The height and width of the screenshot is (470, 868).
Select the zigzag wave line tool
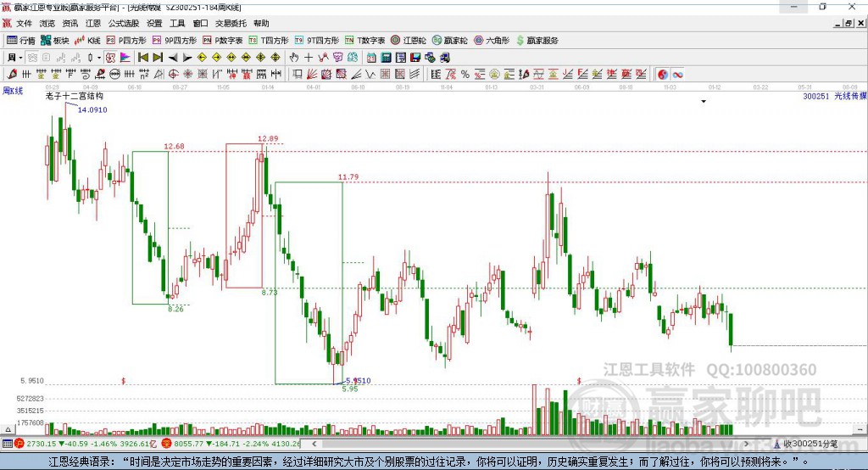pyautogui.click(x=370, y=75)
